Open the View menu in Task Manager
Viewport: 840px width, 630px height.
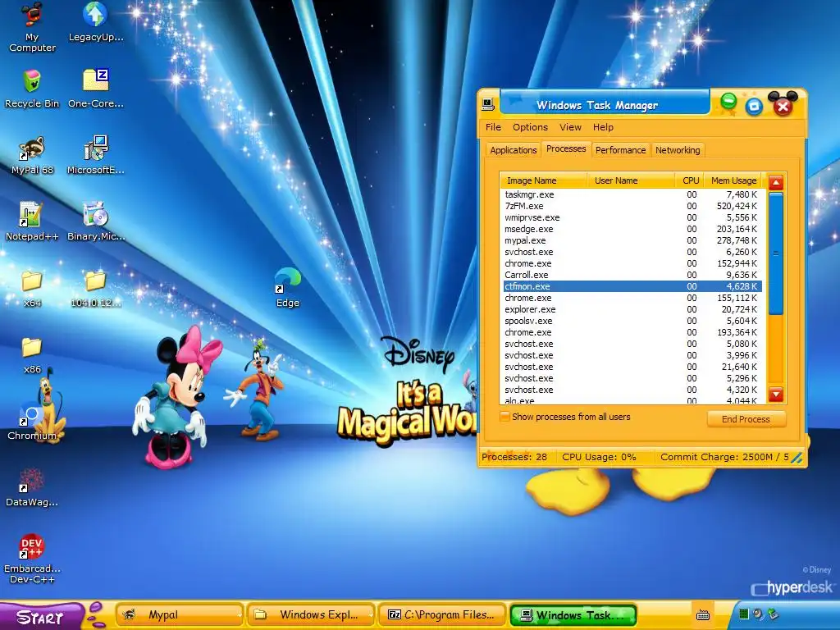coord(571,127)
